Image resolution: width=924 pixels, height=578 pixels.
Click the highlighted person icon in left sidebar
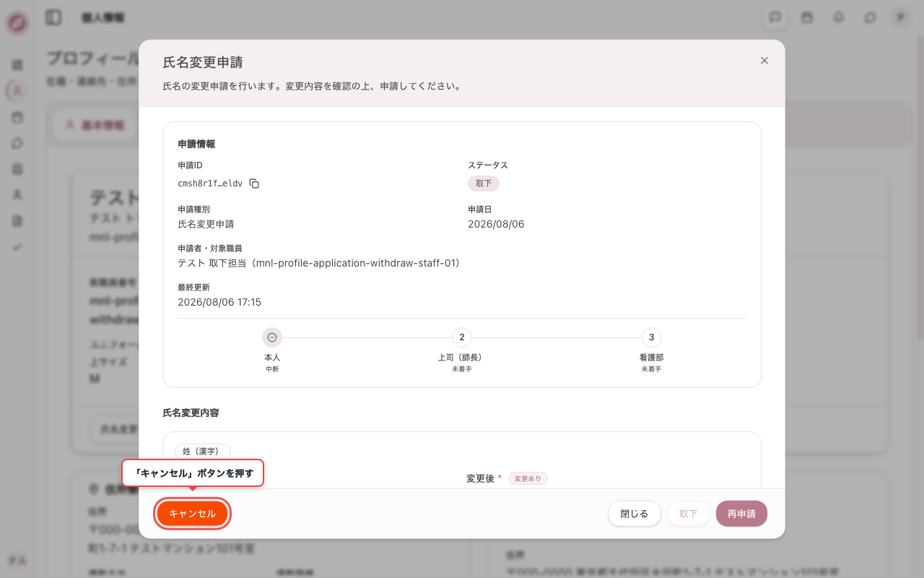[x=17, y=91]
